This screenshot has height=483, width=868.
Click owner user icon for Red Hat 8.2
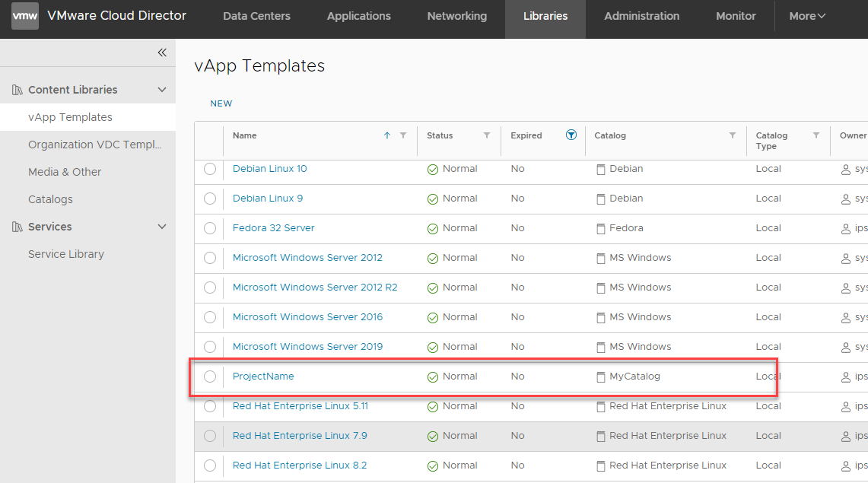tap(846, 466)
